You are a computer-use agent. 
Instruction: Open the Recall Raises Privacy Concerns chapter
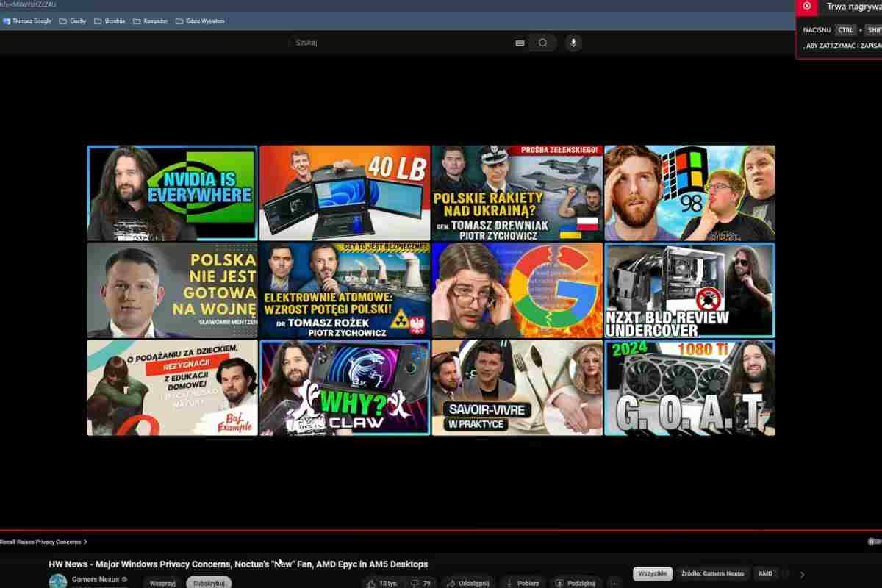[x=43, y=542]
